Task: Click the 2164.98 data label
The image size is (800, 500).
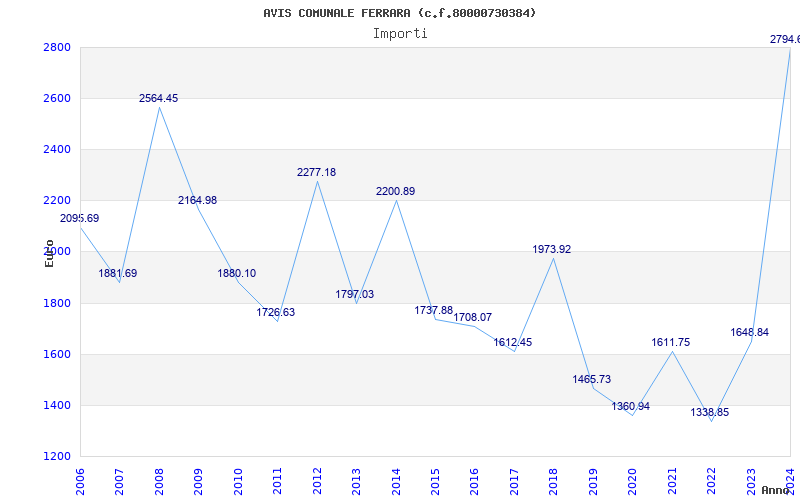Action: pos(197,201)
